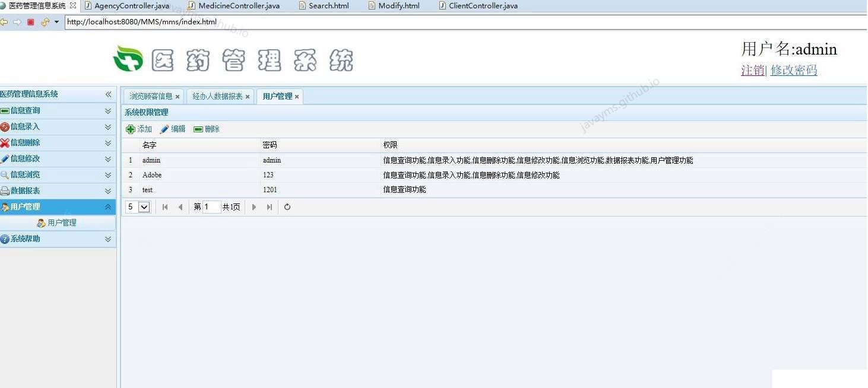Click the 系统帮助 help icon
The image size is (868, 388).
point(7,239)
